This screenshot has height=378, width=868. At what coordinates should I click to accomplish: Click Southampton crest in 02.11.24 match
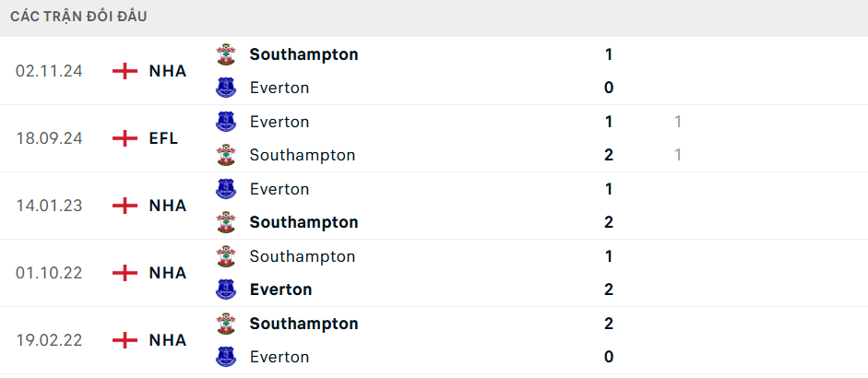pyautogui.click(x=226, y=54)
